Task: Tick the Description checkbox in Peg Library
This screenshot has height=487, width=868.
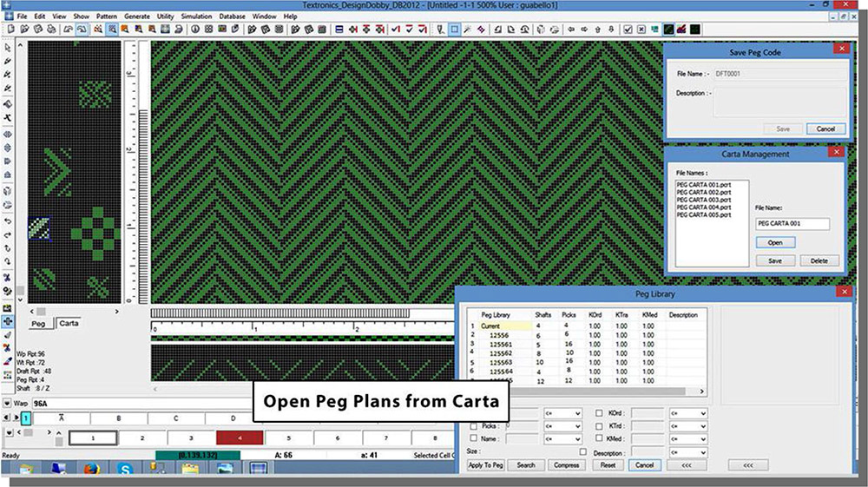Action: pos(583,452)
